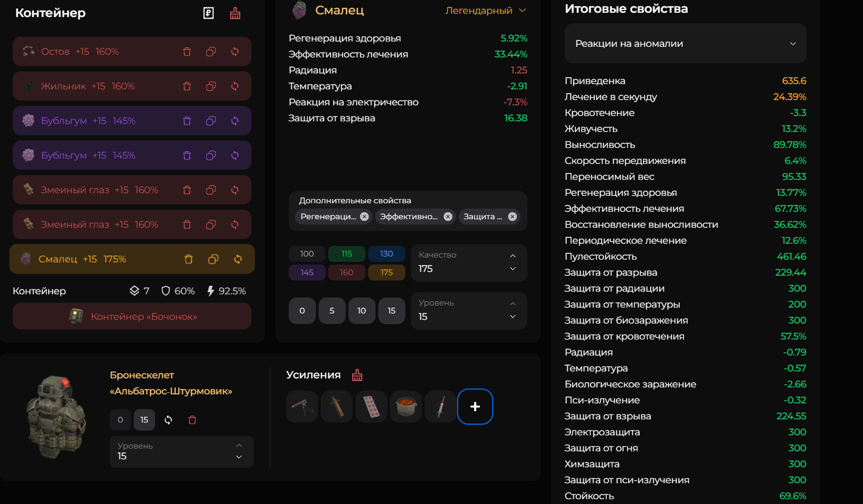Click the ruble price icon in the Контейнер header

pyautogui.click(x=209, y=13)
